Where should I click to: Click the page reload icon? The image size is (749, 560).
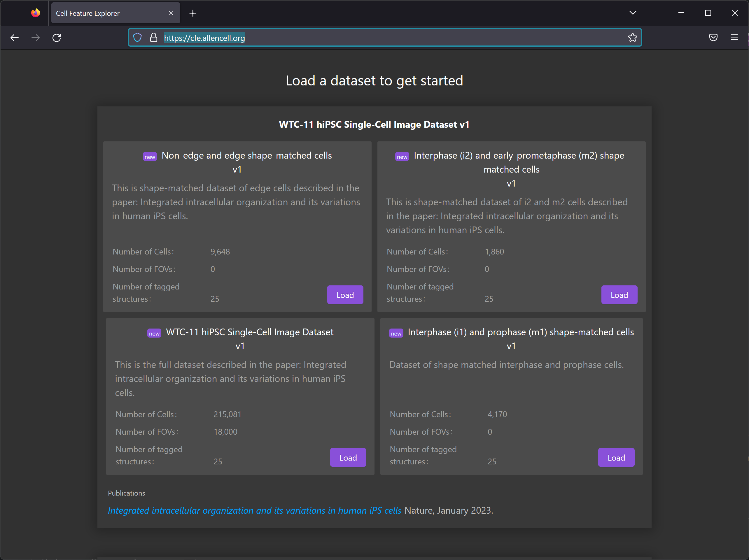(x=57, y=38)
